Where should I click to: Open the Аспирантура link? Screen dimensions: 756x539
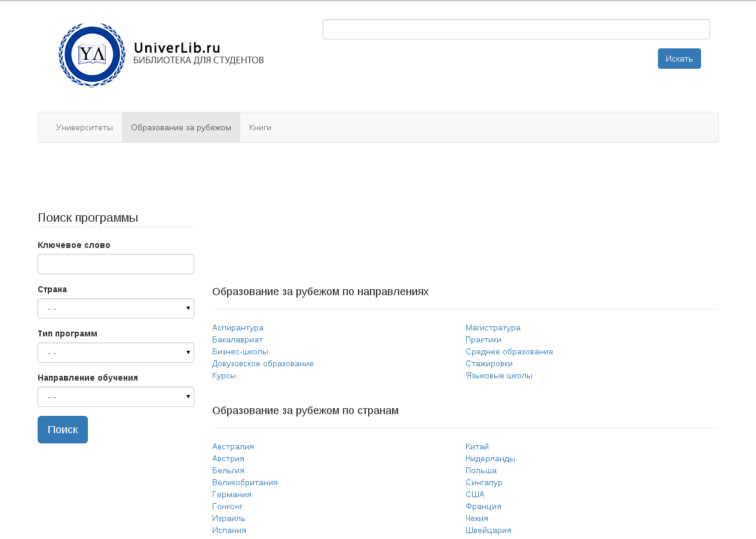coord(238,327)
